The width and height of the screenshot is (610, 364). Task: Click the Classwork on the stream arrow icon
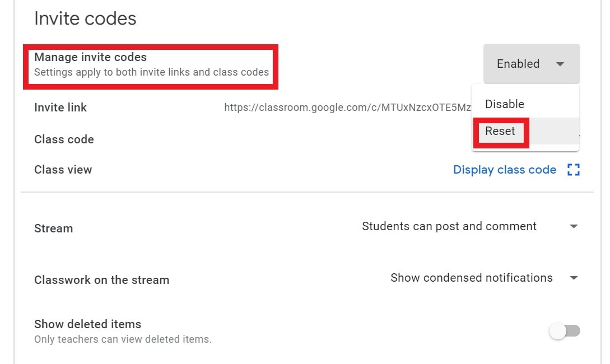tap(574, 278)
